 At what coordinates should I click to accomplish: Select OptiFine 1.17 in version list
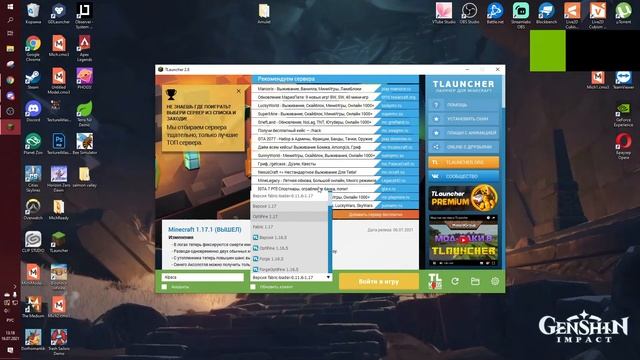(289, 216)
